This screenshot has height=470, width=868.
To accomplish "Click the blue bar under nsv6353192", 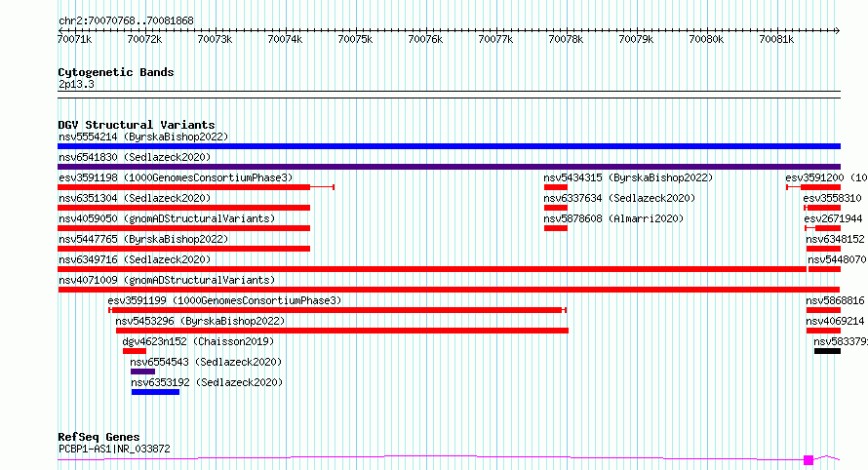I will [x=155, y=392].
